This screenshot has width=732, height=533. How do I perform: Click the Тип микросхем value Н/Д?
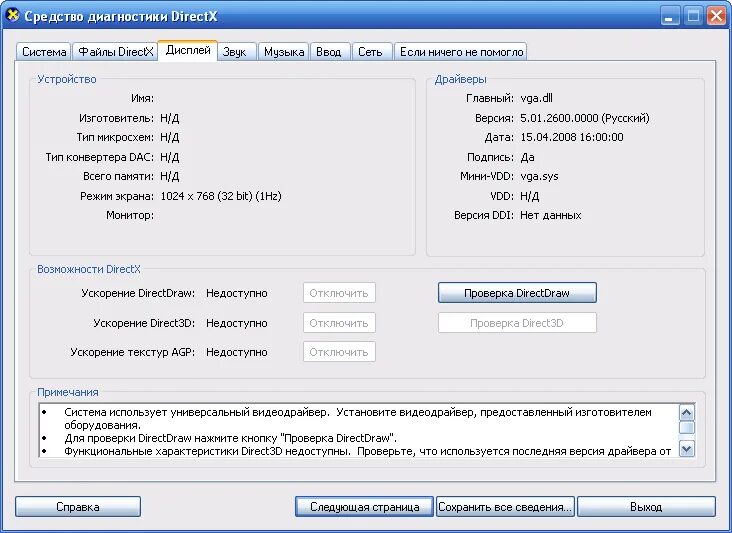pos(169,138)
